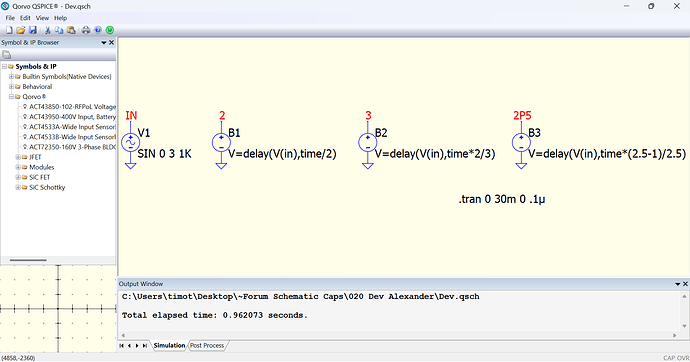
Task: Click the .tran 0 30m 0 .1µ directive
Action: click(x=502, y=199)
